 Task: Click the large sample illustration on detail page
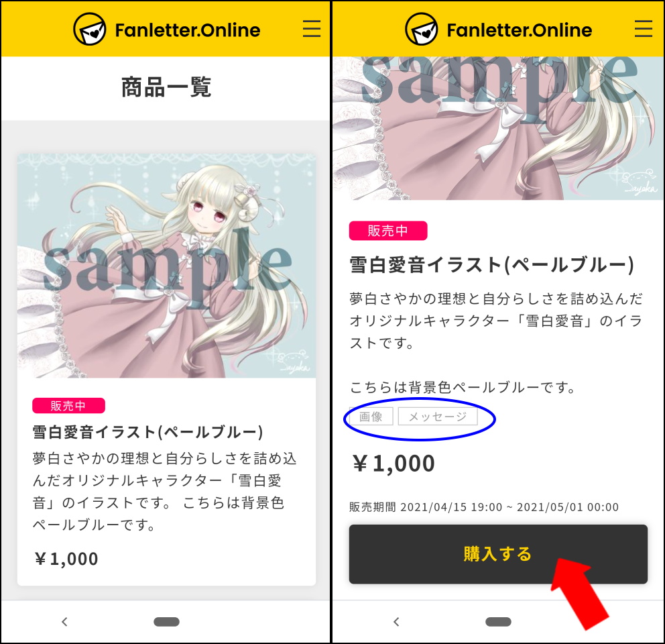coord(498,128)
